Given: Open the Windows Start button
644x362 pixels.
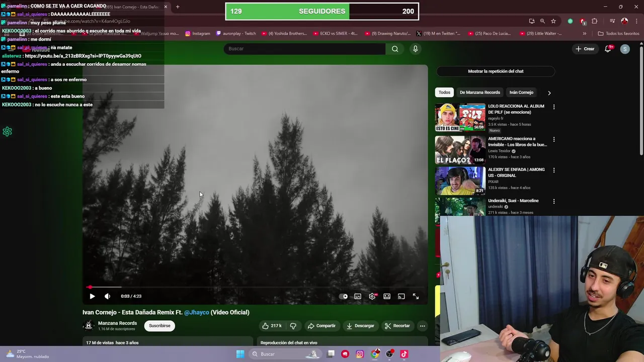Looking at the screenshot, I should [240, 354].
